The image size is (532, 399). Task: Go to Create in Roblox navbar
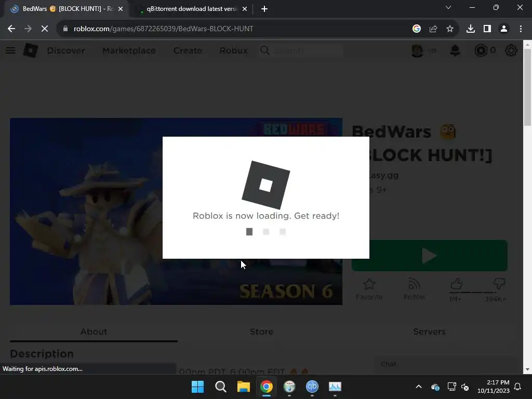pos(188,50)
